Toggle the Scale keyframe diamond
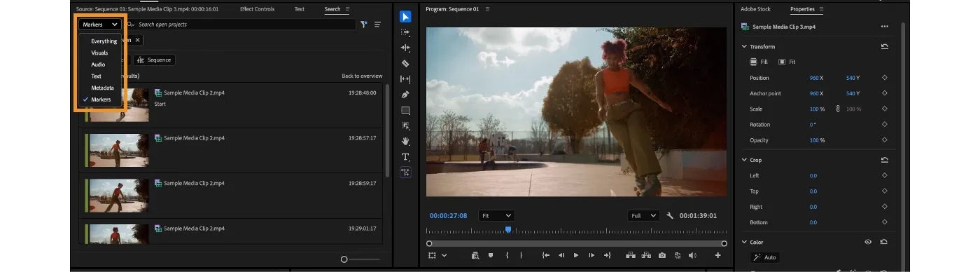The height and width of the screenshot is (272, 980). [885, 109]
